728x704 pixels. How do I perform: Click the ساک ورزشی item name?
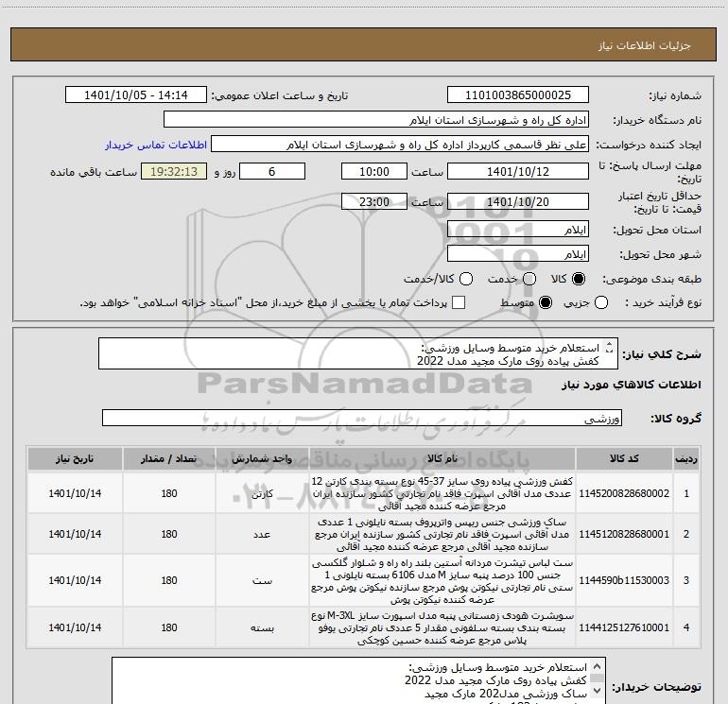(442, 534)
